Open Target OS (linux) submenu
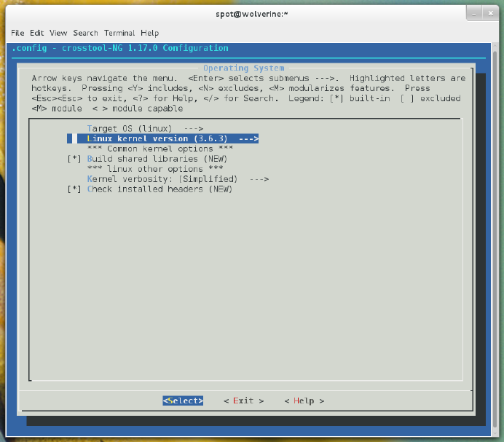 point(145,129)
